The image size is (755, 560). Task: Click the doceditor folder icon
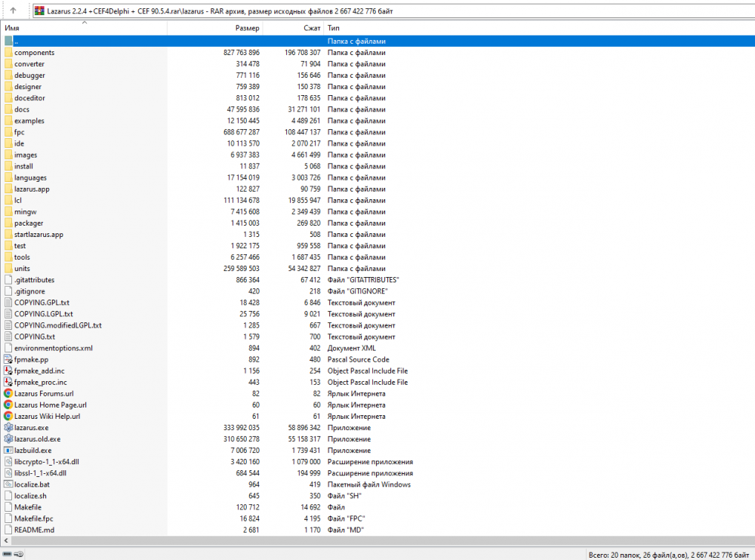point(8,98)
